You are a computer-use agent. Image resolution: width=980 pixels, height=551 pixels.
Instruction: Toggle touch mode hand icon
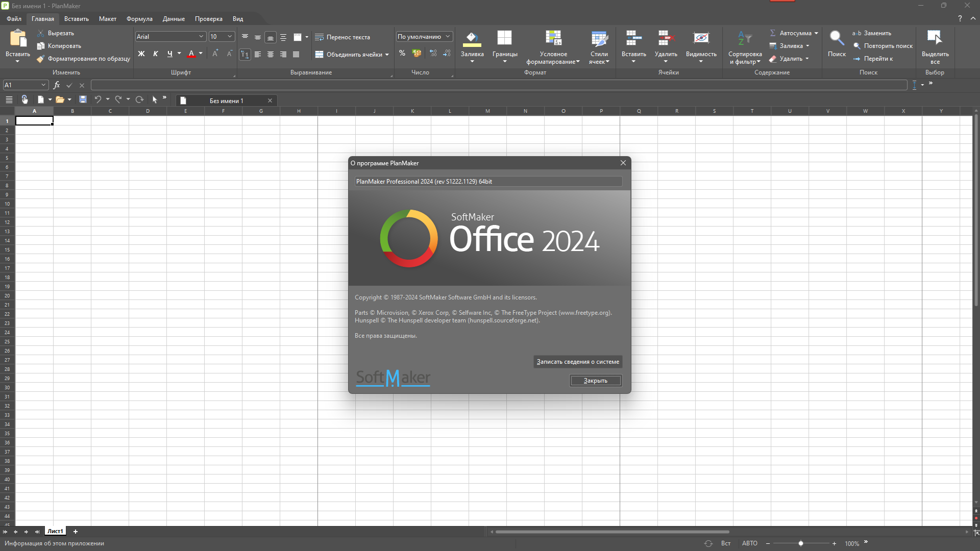[x=24, y=99]
